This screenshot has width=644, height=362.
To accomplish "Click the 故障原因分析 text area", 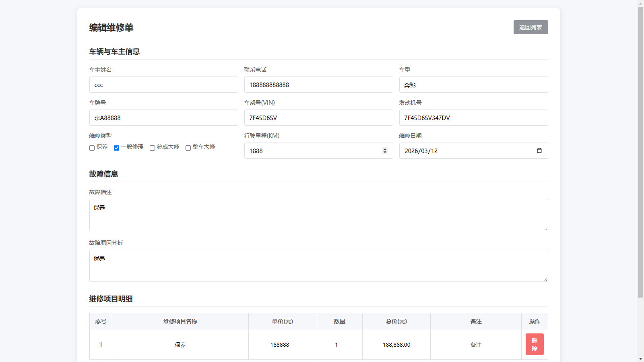I will pos(318,266).
